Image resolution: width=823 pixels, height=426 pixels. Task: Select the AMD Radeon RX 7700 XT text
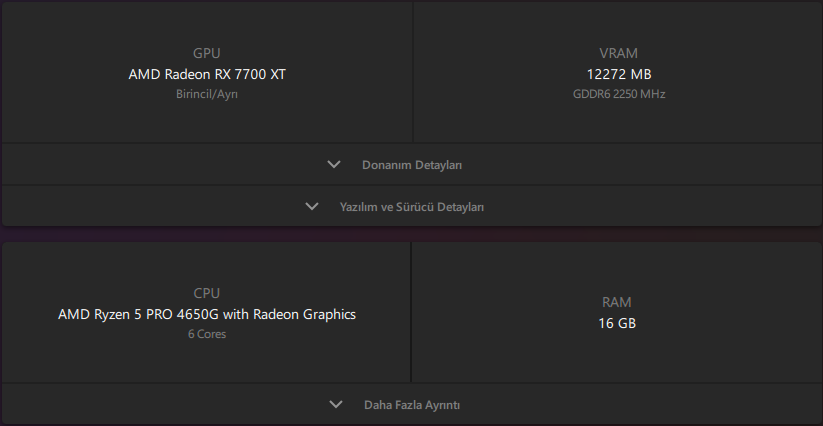[207, 74]
